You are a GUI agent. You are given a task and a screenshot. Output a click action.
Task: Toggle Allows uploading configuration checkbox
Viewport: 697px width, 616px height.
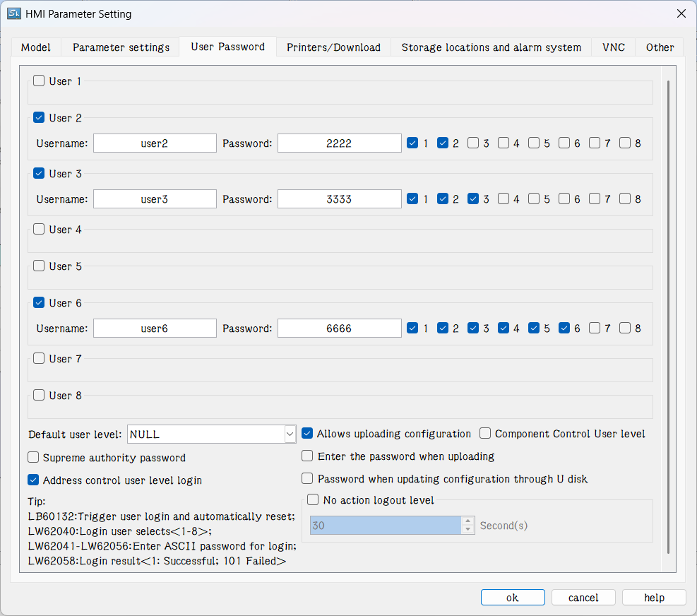[x=307, y=434]
